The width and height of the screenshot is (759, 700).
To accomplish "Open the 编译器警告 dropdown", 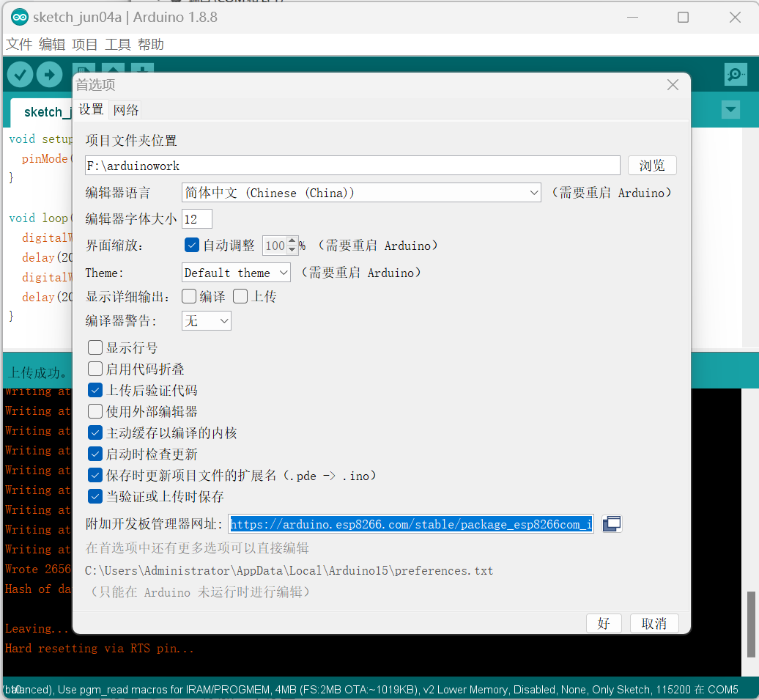I will pyautogui.click(x=206, y=321).
